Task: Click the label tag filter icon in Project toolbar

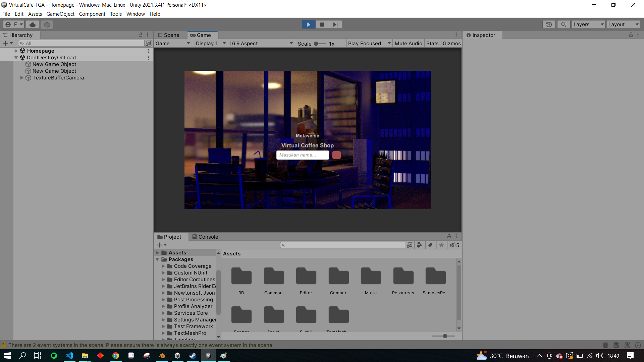Action: coord(430,245)
